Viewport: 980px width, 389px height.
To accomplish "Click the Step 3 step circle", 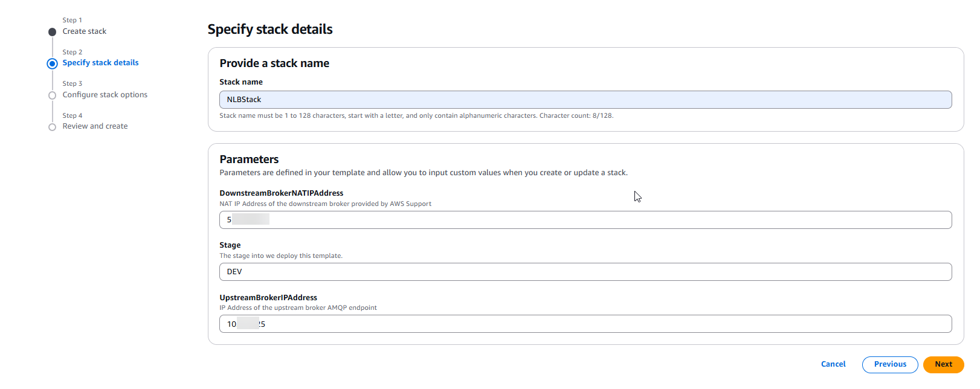I will (x=53, y=95).
